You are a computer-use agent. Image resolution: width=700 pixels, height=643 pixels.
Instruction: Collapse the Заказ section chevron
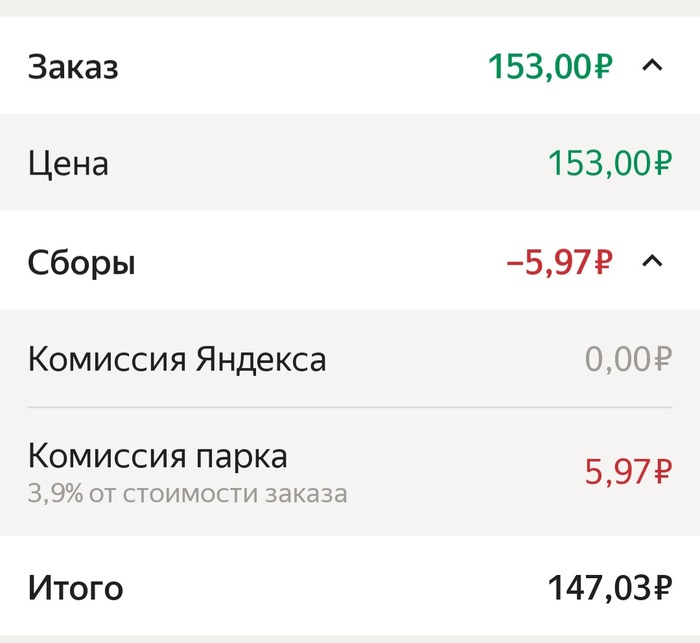click(652, 67)
